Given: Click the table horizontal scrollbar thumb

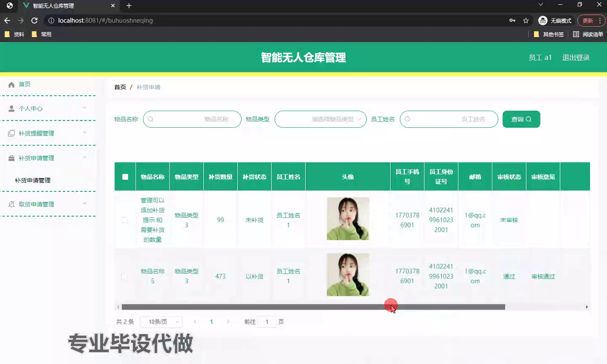Looking at the screenshot, I should point(313,307).
